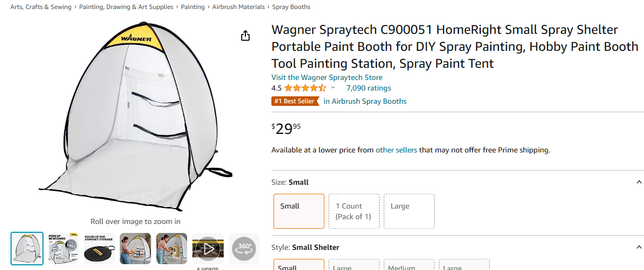
Task: Collapse the Style section chevron
Action: [x=639, y=247]
